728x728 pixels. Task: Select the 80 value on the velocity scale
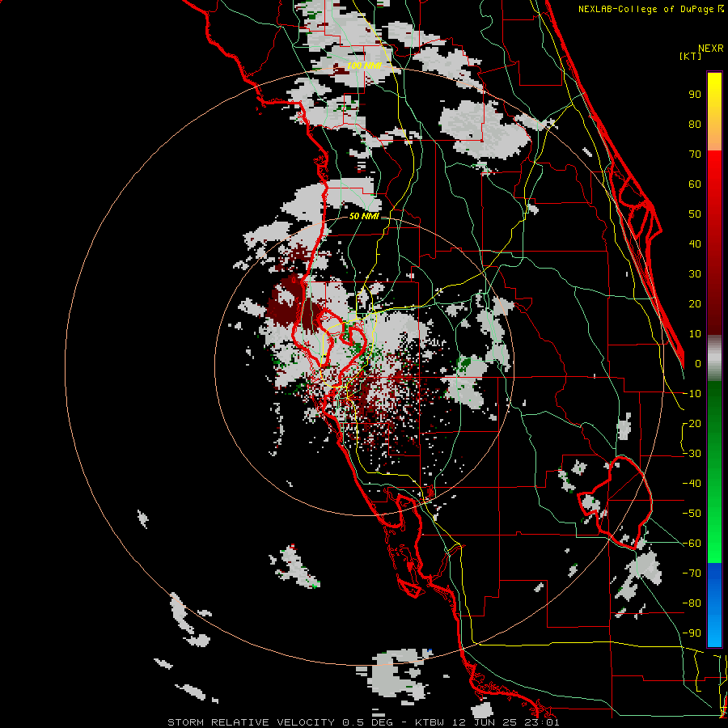tap(695, 124)
